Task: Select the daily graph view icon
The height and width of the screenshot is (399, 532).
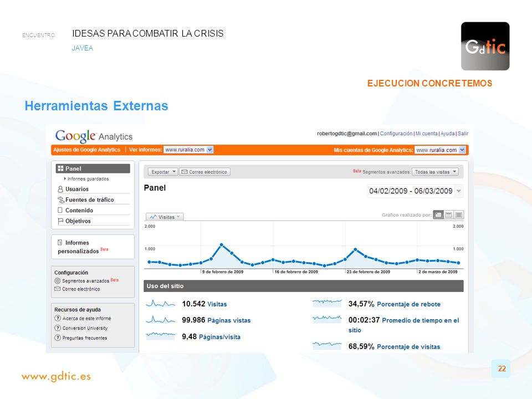Action: coord(438,215)
